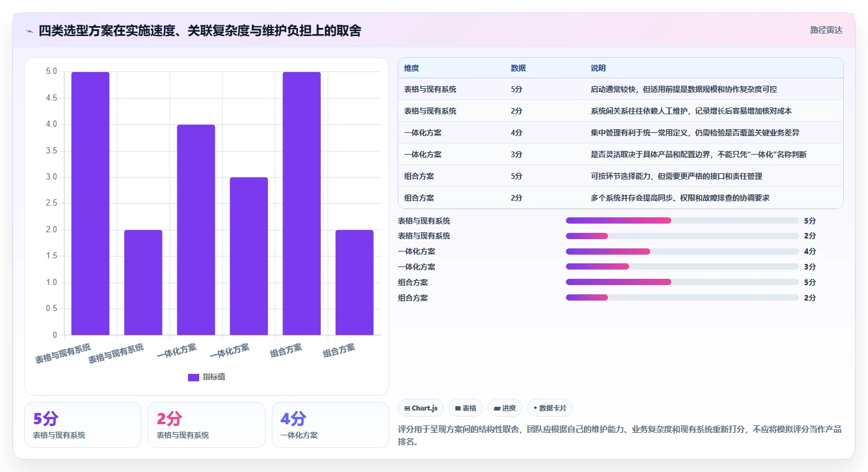This screenshot has height=472, width=868.
Task: Open the 4分 一体化方案 data card
Action: [x=330, y=425]
